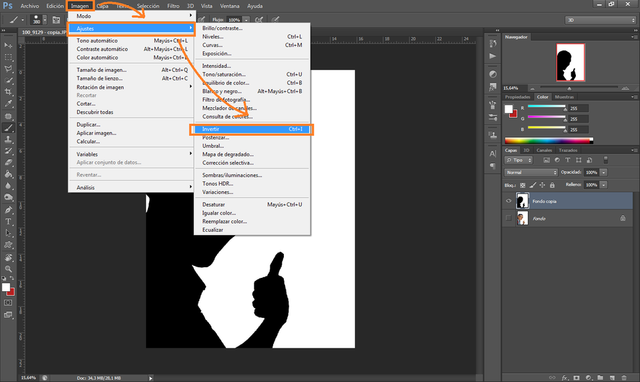Screen dimensions: 640x382
Task: Lock image pixels brush icon
Action: click(533, 185)
